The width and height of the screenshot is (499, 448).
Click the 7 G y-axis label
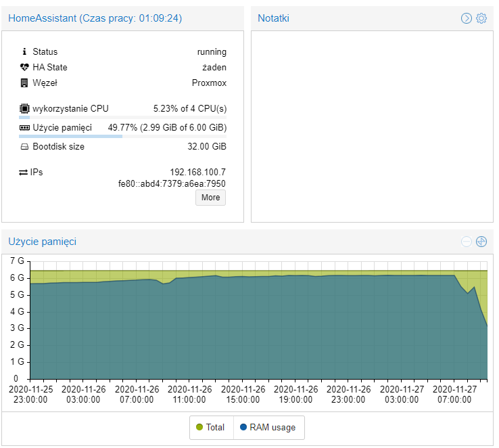[x=17, y=261]
